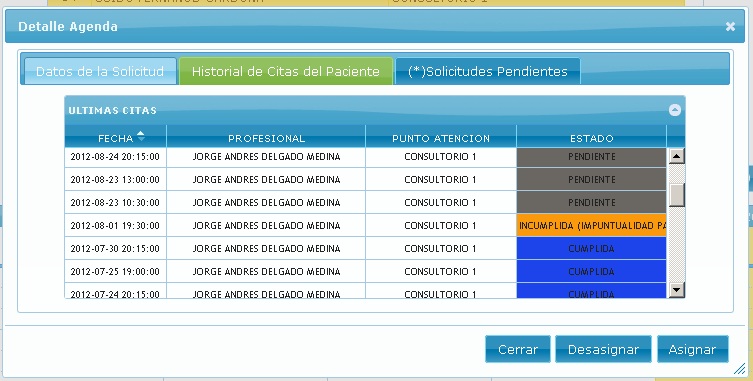Click the Cerrar button
753x381 pixels.
pyautogui.click(x=518, y=349)
